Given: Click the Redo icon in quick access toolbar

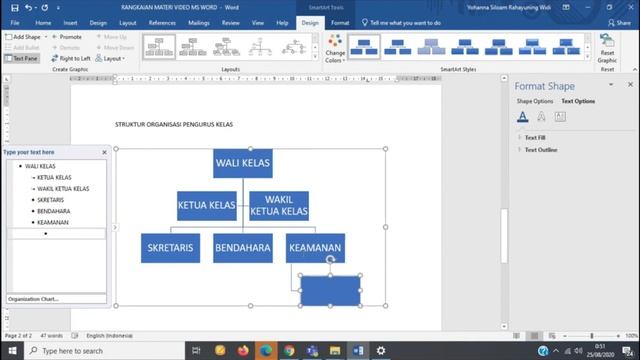Looking at the screenshot, I should [x=44, y=8].
